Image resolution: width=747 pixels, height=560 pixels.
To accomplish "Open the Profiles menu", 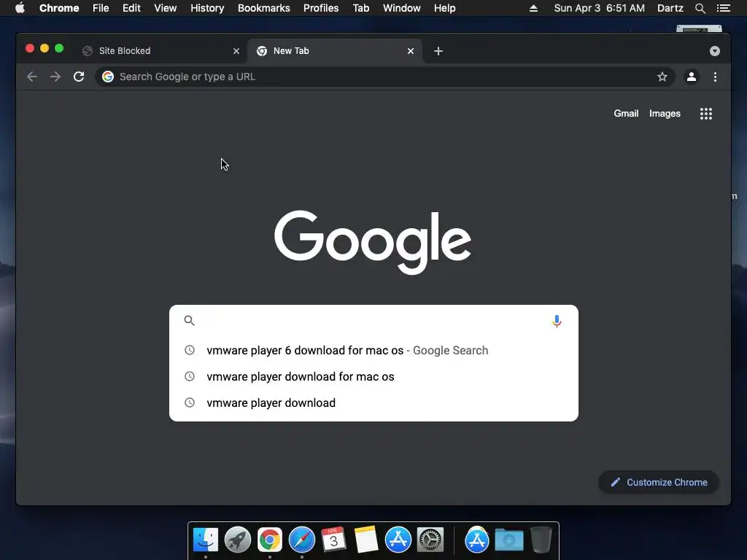I will [321, 8].
